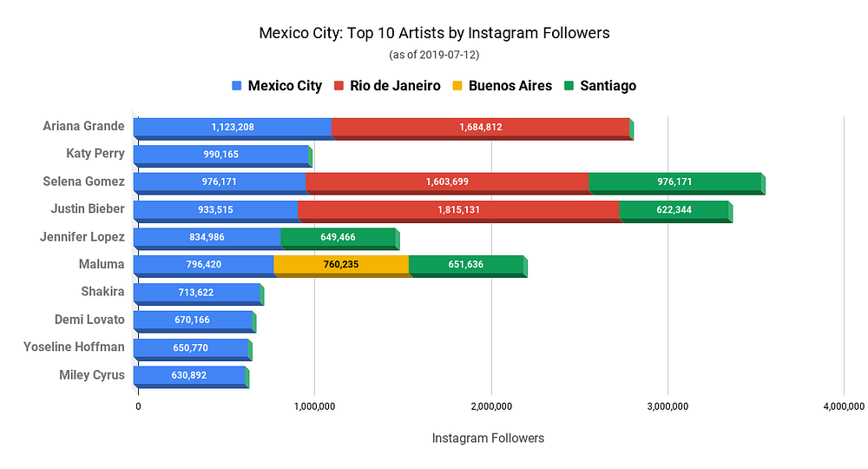Screen dimensions: 868x469
Task: Click Shakira's blue bar 713,622
Action: point(196,293)
